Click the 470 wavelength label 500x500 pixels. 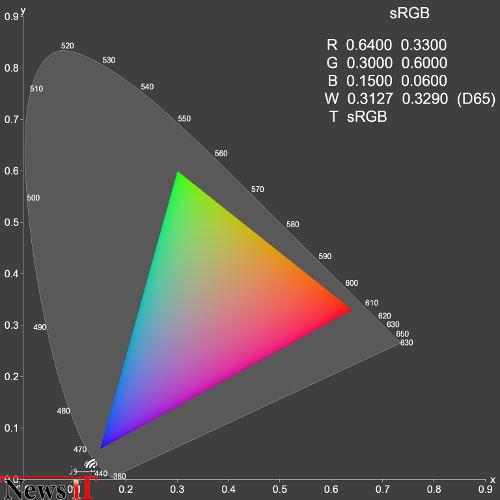[x=80, y=450]
